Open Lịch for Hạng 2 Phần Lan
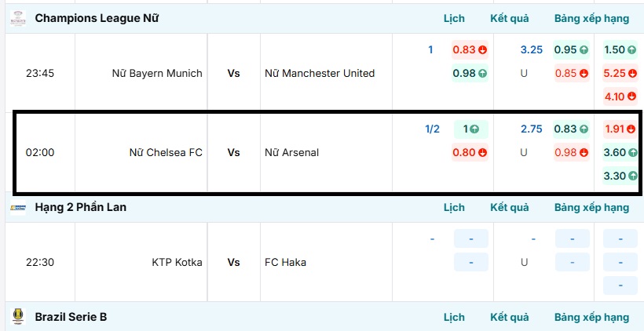This screenshot has height=331, width=644. pyautogui.click(x=454, y=207)
